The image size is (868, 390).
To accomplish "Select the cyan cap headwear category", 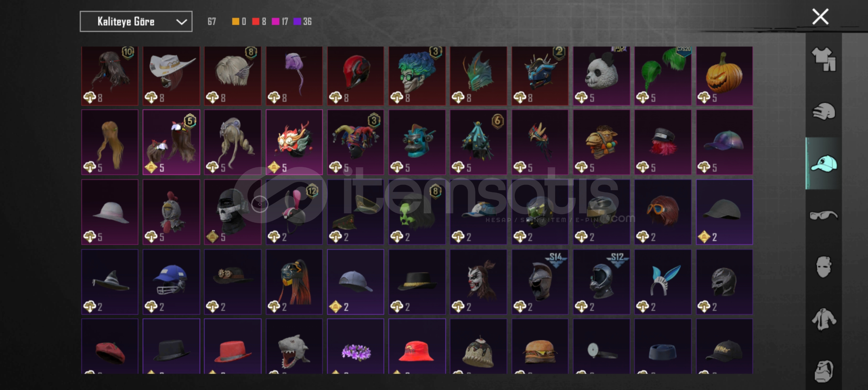I will tap(824, 163).
